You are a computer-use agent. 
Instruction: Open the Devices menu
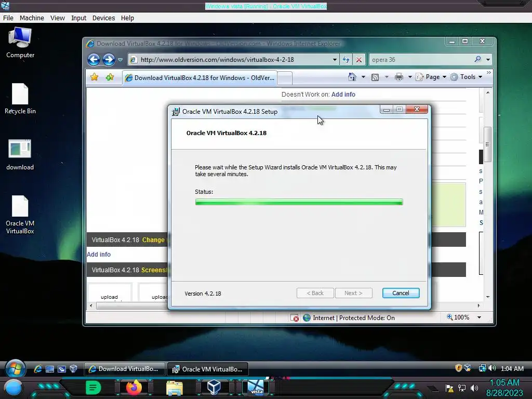(104, 18)
